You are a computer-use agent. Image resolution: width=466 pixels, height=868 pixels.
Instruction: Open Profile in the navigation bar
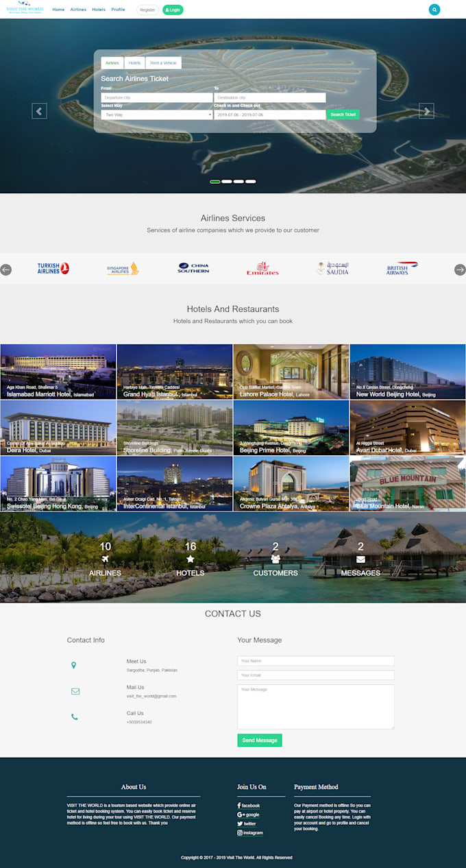[x=118, y=10]
